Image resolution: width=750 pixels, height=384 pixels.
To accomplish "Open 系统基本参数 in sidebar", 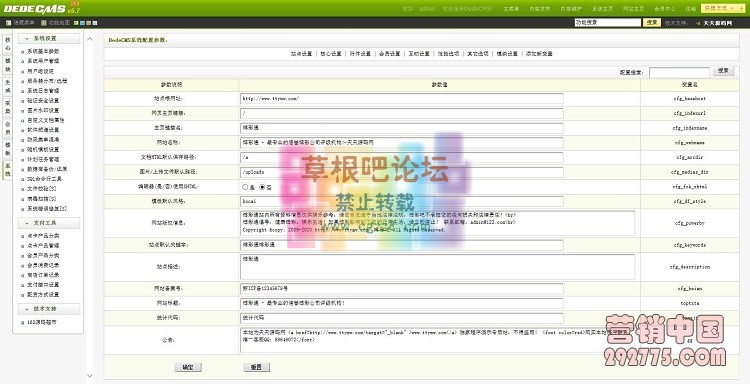I will 43,51.
